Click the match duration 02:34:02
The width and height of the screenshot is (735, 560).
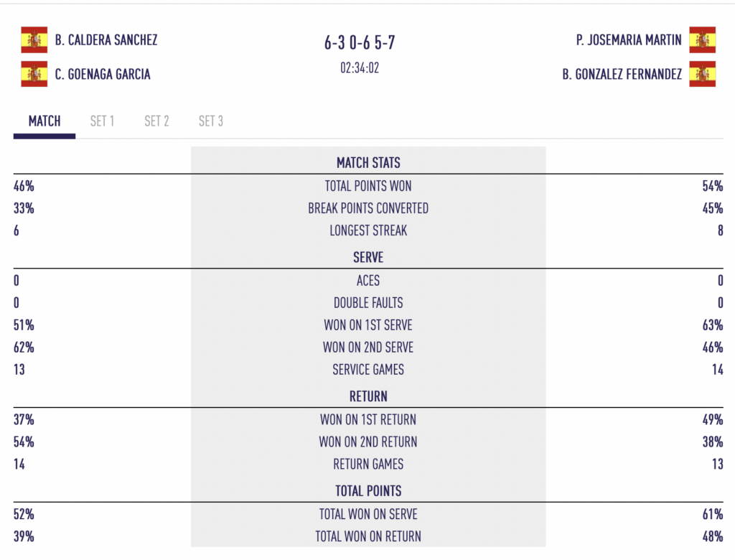click(x=360, y=68)
